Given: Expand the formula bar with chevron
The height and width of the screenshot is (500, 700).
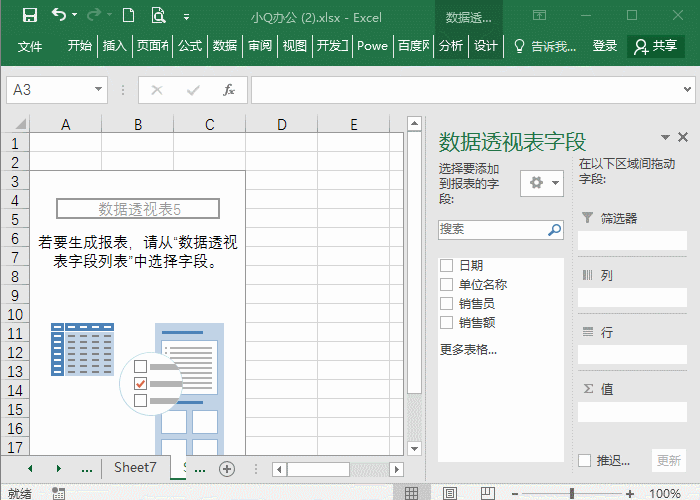Looking at the screenshot, I should pos(688,89).
